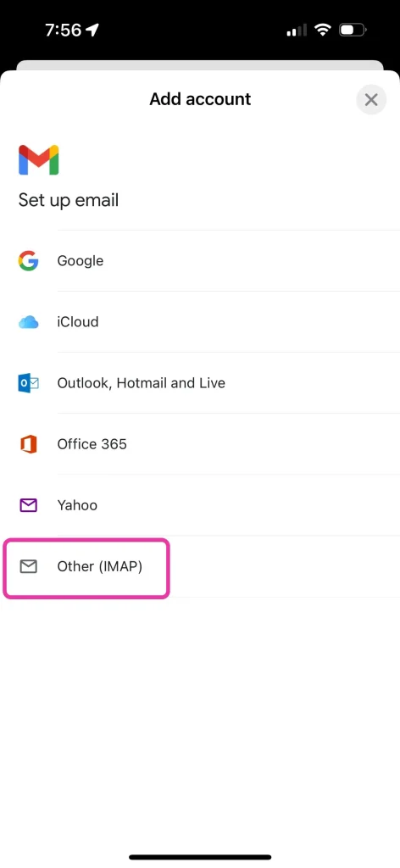The width and height of the screenshot is (400, 868).
Task: Tap the Add account title
Action: click(200, 99)
